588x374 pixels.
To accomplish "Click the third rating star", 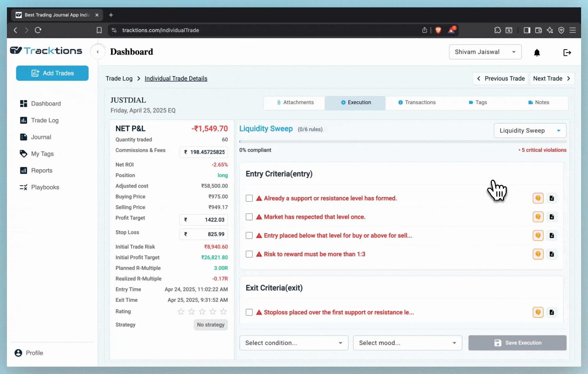I will pyautogui.click(x=202, y=312).
